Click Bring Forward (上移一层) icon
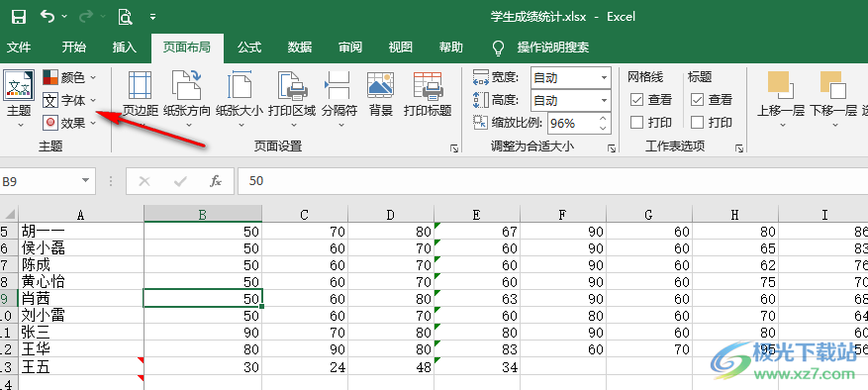 pyautogui.click(x=781, y=85)
